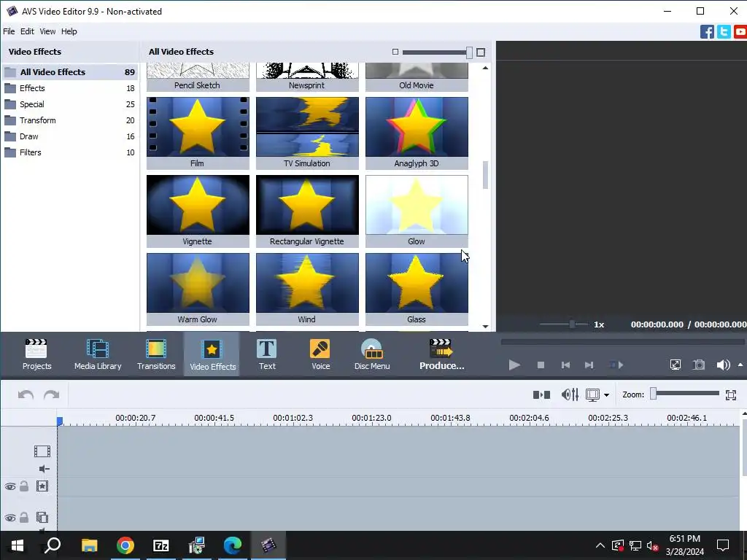This screenshot has width=747, height=560.
Task: Open the Voice recording section
Action: [320, 354]
